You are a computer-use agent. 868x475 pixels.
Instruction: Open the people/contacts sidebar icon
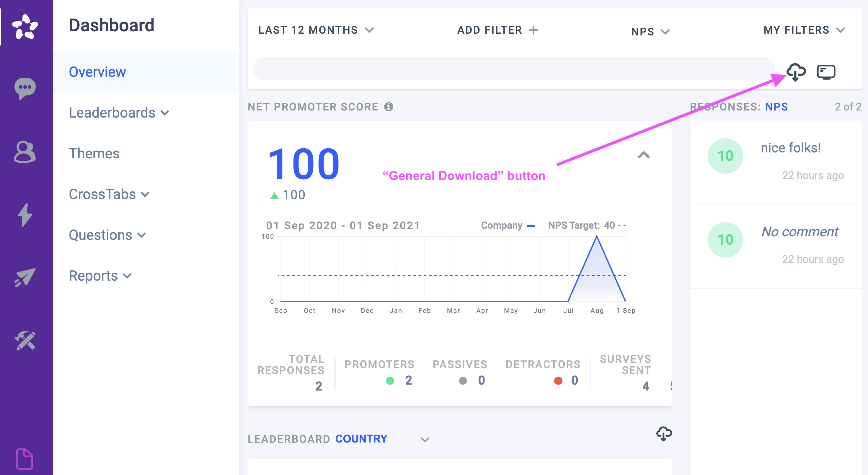point(25,152)
